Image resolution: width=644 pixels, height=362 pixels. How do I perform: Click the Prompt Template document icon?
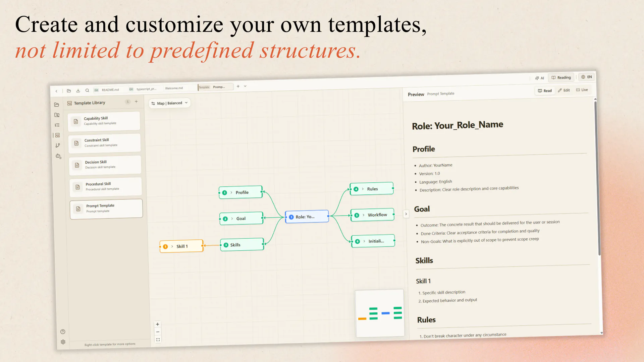[x=78, y=209]
